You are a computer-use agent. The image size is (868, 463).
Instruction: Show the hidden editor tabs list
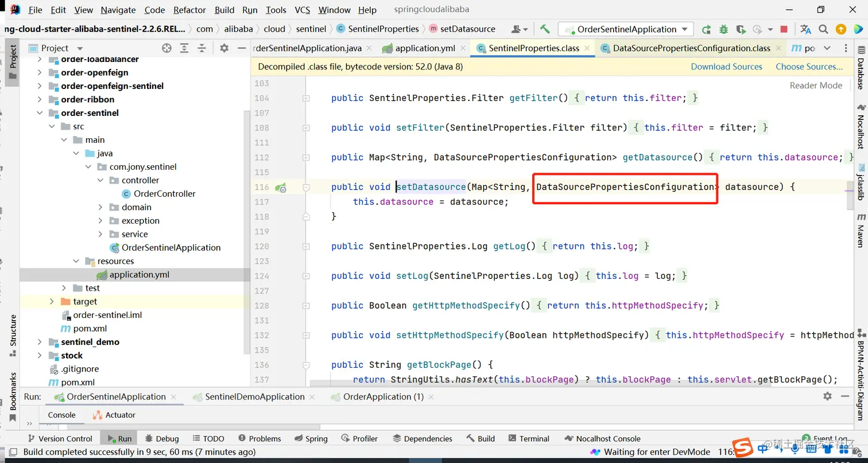(827, 48)
